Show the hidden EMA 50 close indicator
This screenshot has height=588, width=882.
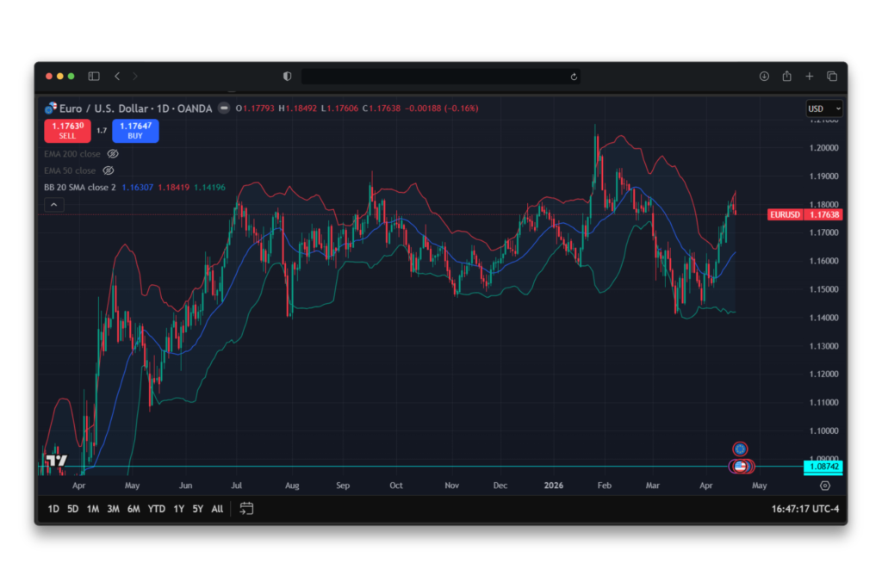(109, 170)
